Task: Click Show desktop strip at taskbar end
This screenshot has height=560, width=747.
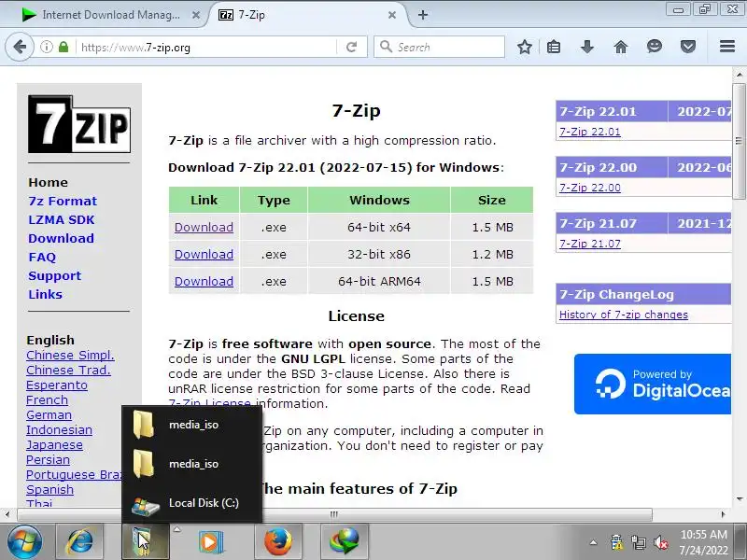Action: (x=741, y=542)
